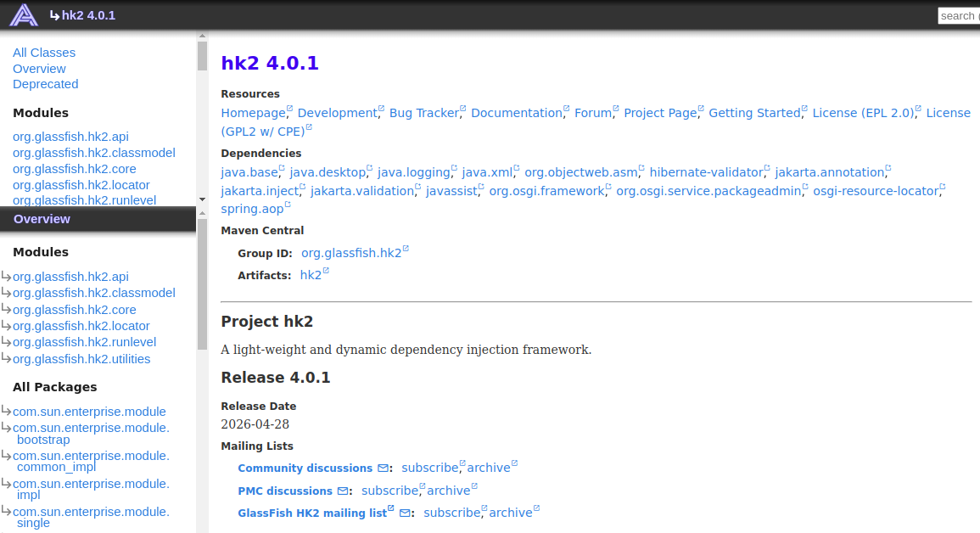Select the highlighted Overview header in the sidebar
This screenshot has height=533, width=980.
coord(98,219)
